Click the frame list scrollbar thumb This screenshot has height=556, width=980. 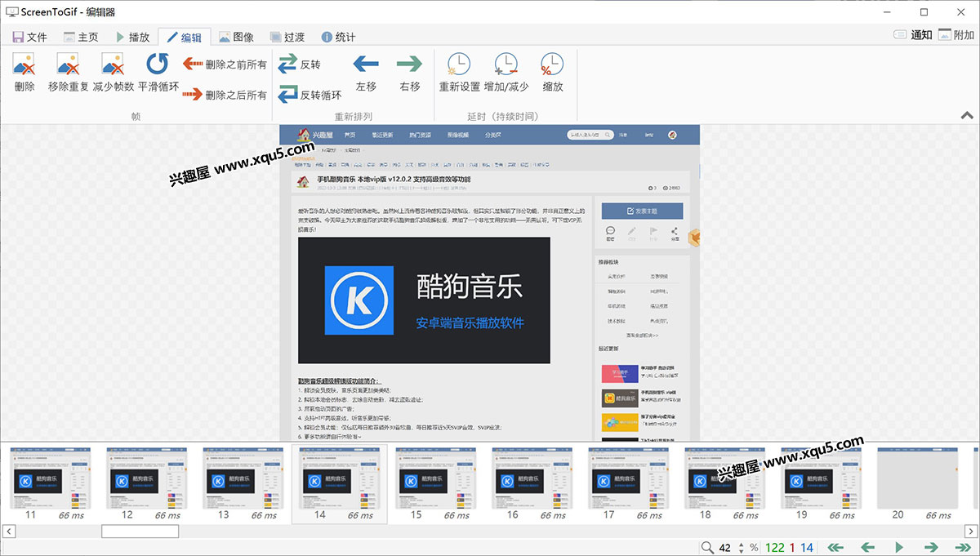[140, 532]
